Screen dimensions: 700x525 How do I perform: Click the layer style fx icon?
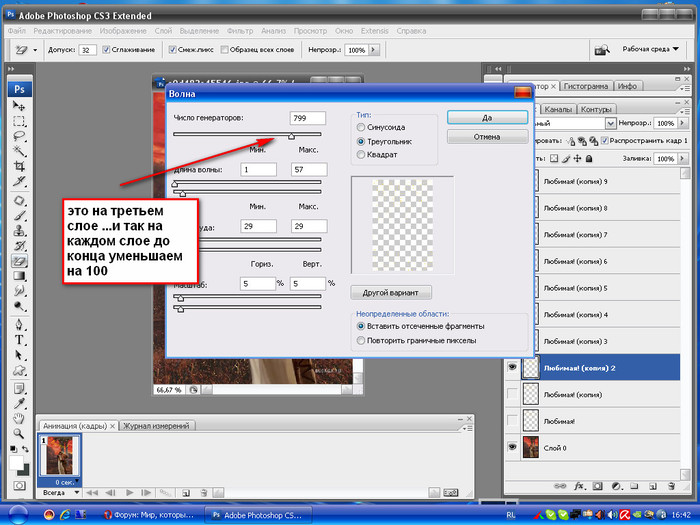[x=579, y=486]
